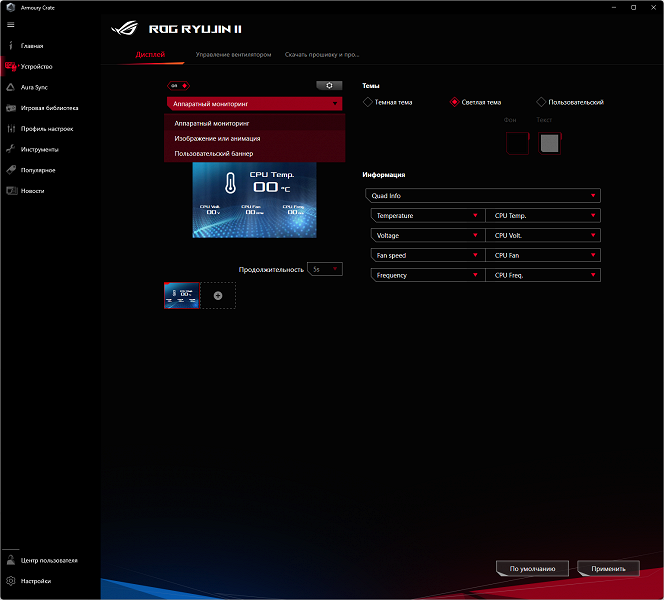Pick the Фон background color swatch
Screen dimensions: 664x600
coord(517,143)
